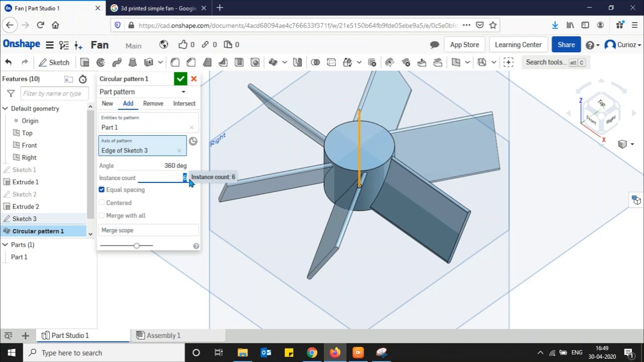This screenshot has width=644, height=362.
Task: Click the Instance count value field
Action: 162,178
